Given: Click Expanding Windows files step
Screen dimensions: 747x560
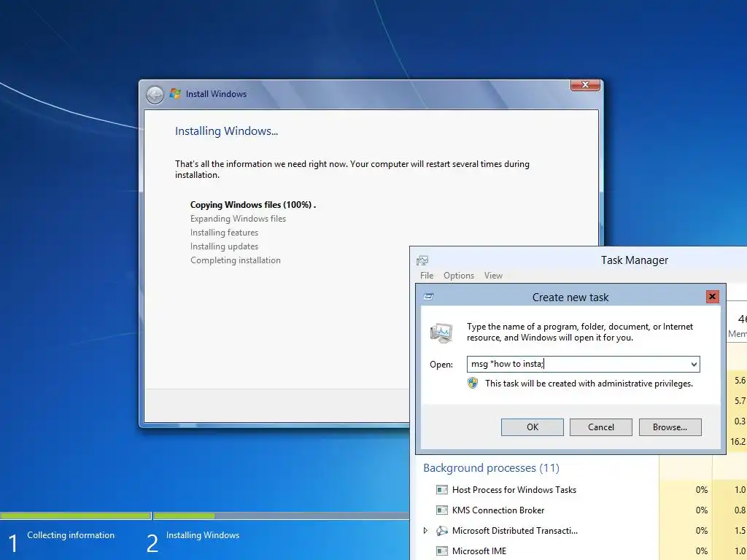Looking at the screenshot, I should 239,219.
